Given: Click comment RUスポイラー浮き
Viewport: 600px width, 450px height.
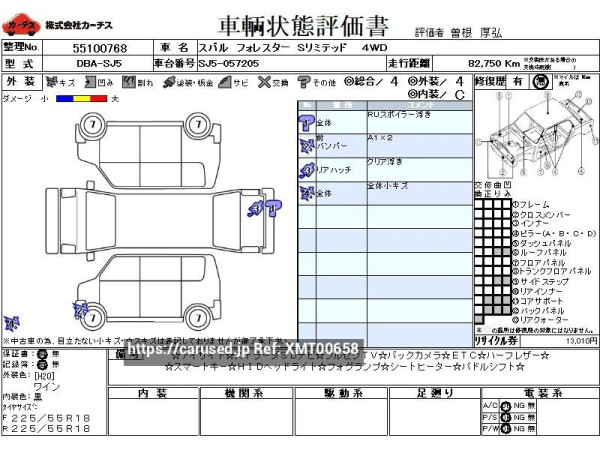Looking at the screenshot, I should pyautogui.click(x=399, y=114).
